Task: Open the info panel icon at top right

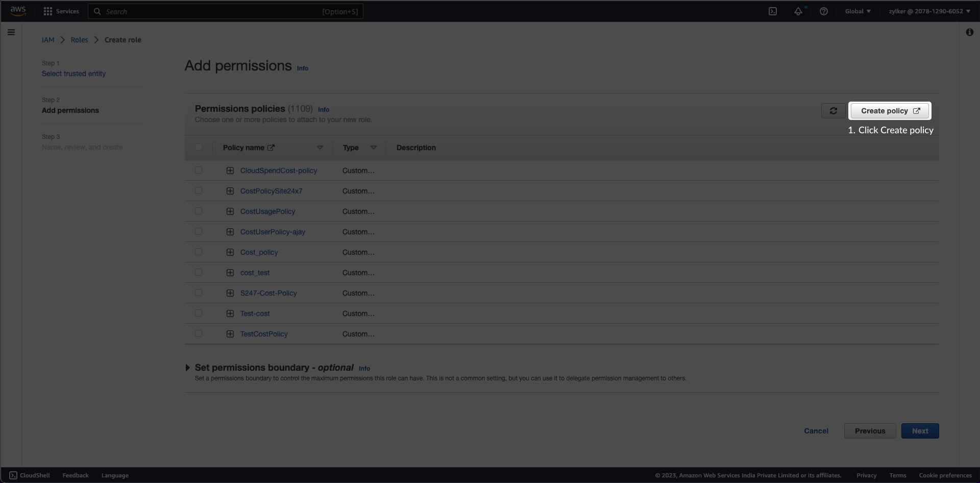Action: [x=969, y=32]
